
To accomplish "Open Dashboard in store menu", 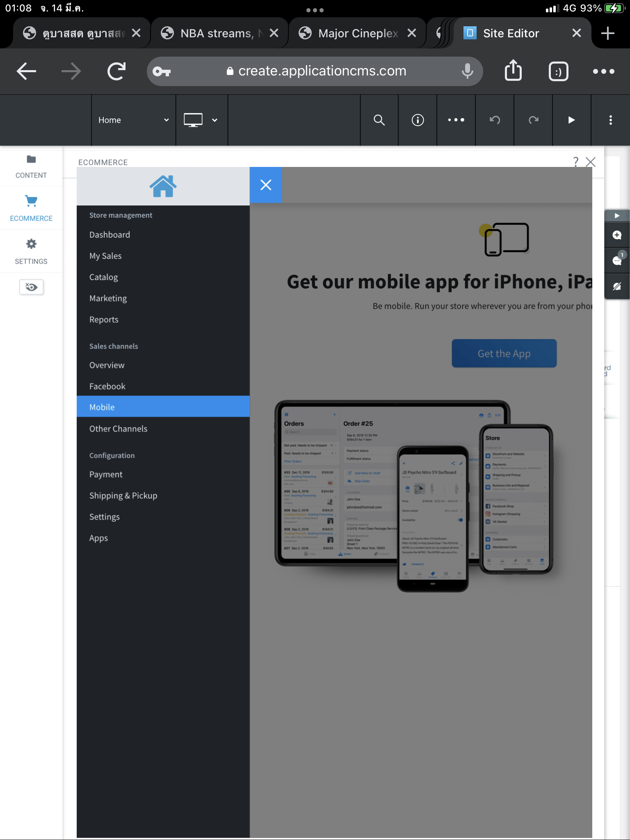I will click(x=163, y=235).
